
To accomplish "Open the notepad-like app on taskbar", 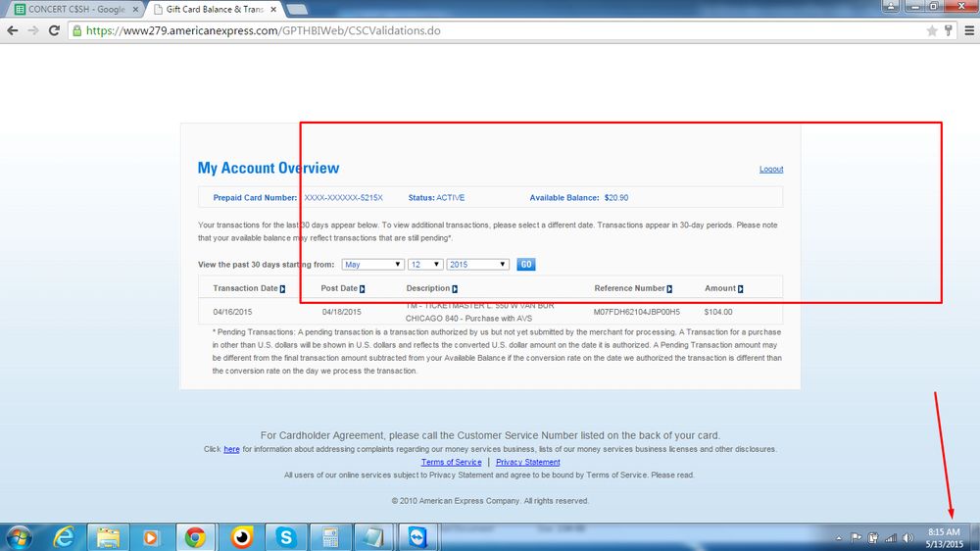I will (373, 537).
